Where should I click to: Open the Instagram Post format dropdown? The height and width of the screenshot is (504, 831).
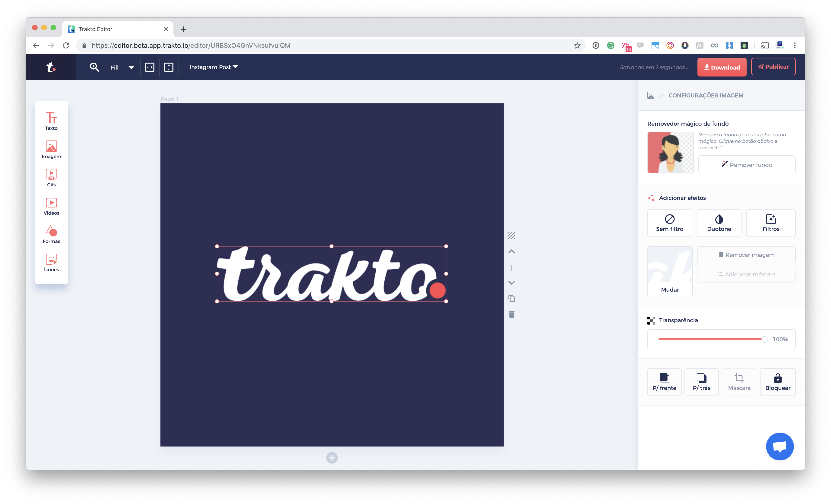click(x=214, y=67)
